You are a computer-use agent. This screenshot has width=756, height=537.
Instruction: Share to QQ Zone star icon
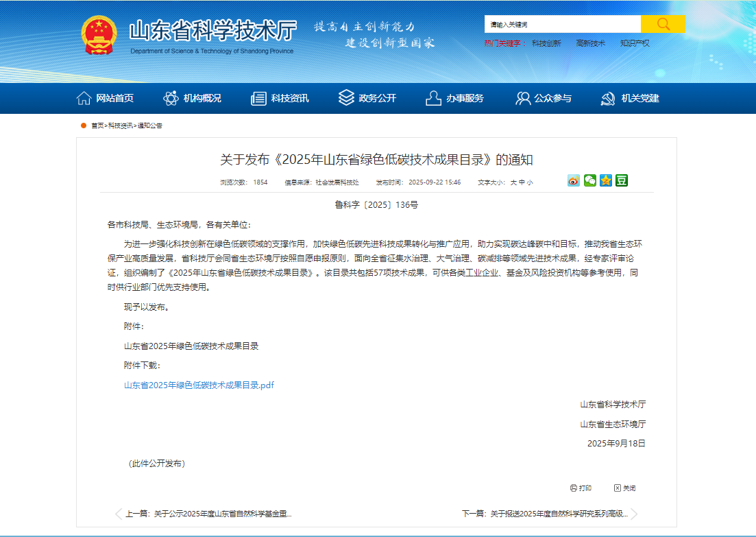click(606, 180)
